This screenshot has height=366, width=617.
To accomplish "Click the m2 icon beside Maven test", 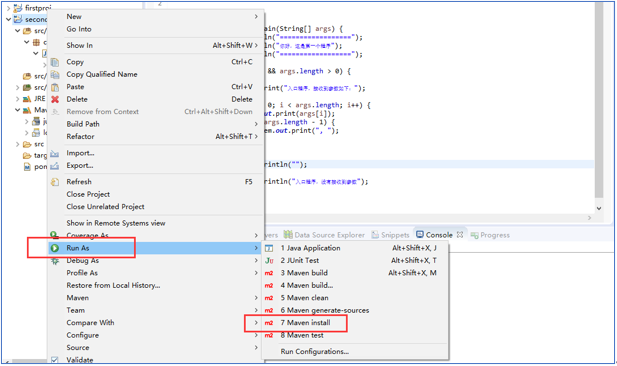I will (269, 335).
